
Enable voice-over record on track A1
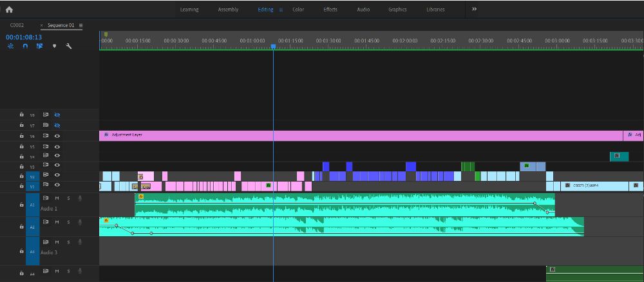[x=80, y=198]
